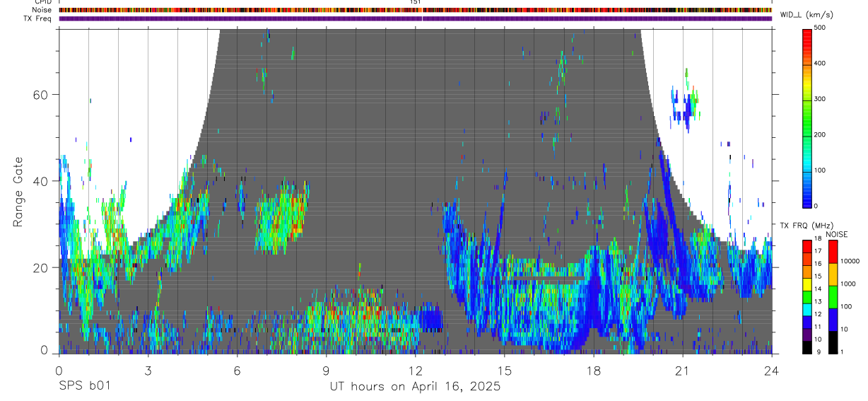The width and height of the screenshot is (868, 401).
Task: Click x-axis hour tick label '12'
Action: tap(415, 371)
